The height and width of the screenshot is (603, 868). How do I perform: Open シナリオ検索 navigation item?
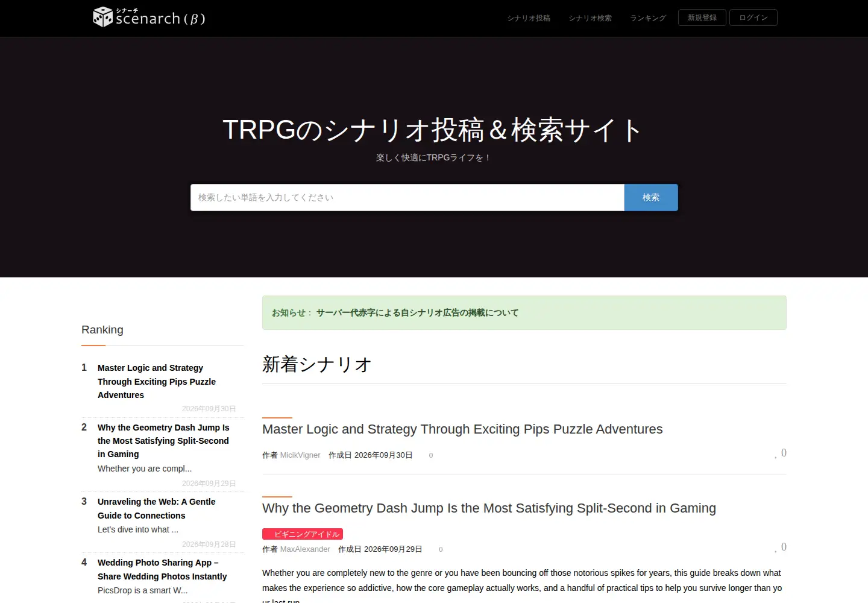[590, 18]
